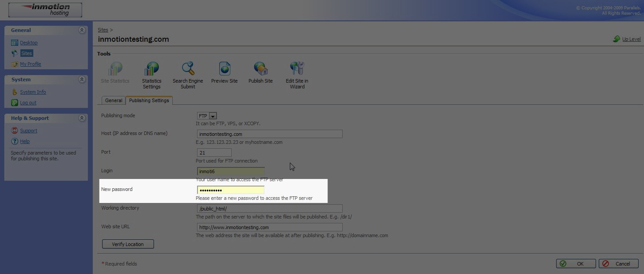Collapse the System sidebar panel

coord(82,79)
